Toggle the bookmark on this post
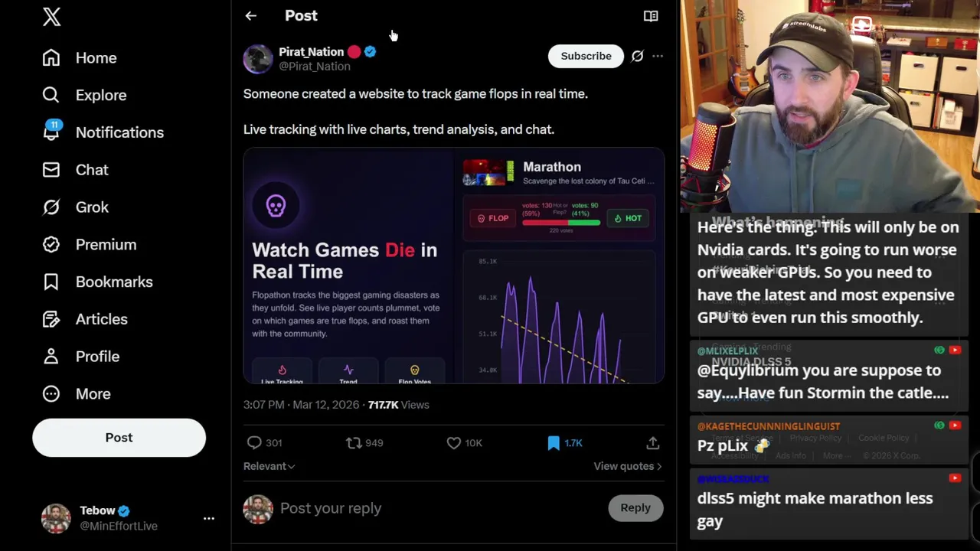The width and height of the screenshot is (980, 551). 554,442
